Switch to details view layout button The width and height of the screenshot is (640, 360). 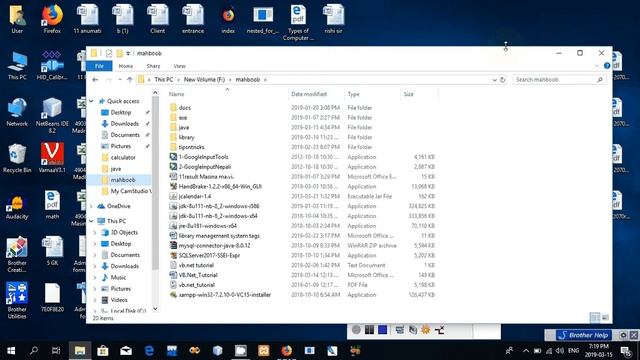pyautogui.click(x=595, y=317)
